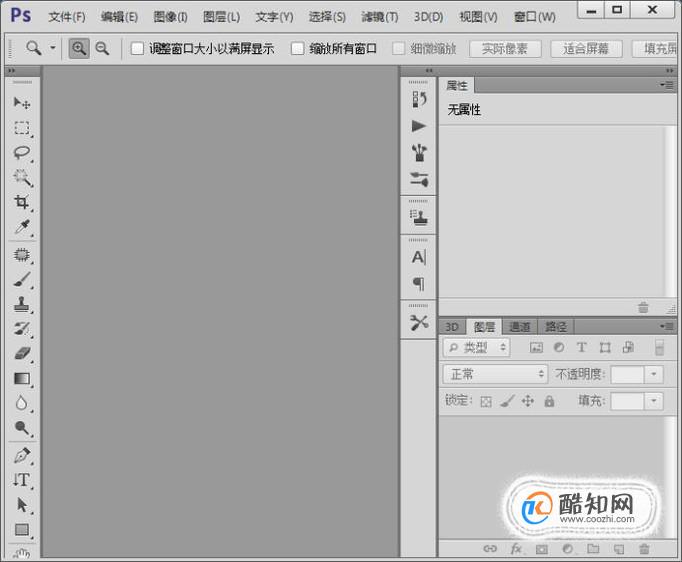Click the fill value field
Viewport: 682px width, 562px height.
628,401
